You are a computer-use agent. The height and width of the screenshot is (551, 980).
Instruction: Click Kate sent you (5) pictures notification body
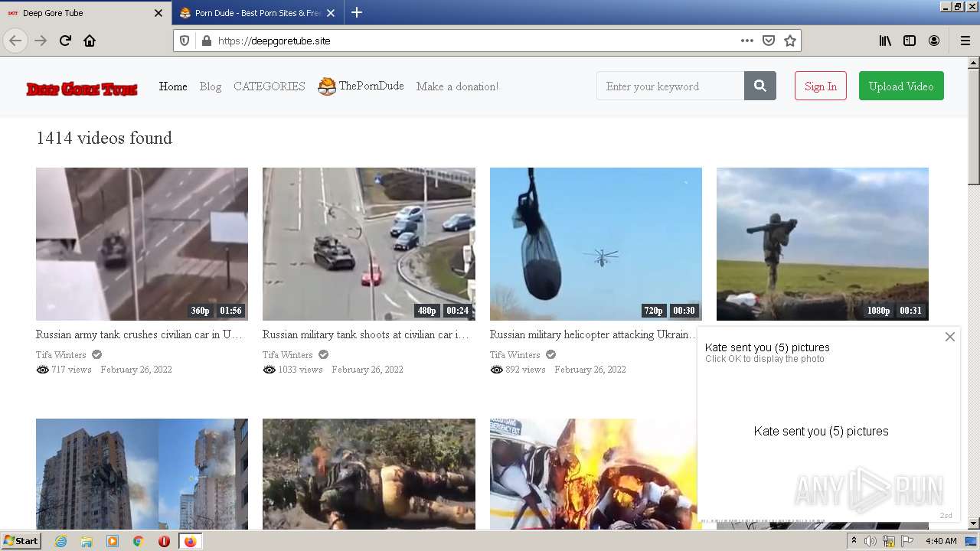tap(822, 431)
